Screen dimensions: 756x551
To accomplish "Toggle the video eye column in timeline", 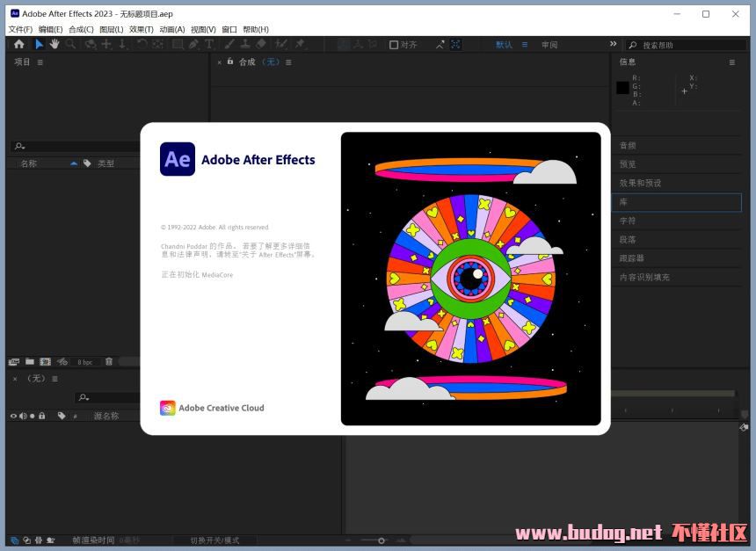I will (13, 416).
